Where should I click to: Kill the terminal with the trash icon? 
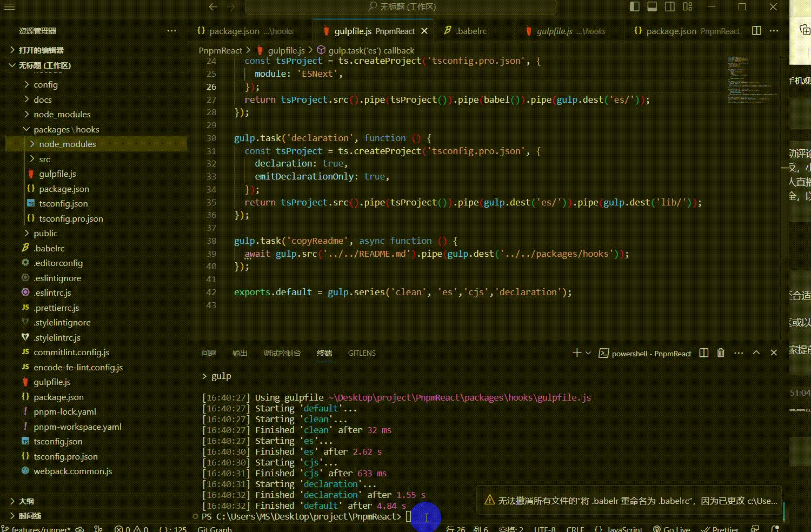[x=721, y=353]
